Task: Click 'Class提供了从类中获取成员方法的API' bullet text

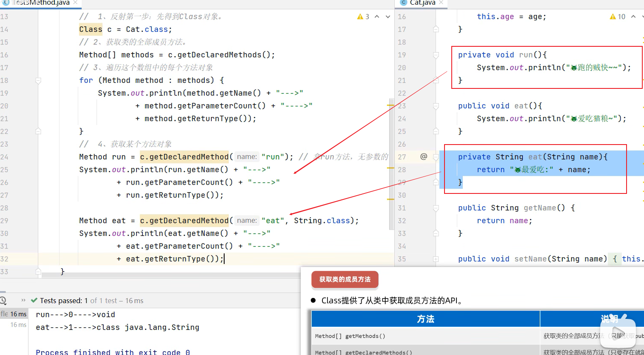Action: pyautogui.click(x=391, y=301)
